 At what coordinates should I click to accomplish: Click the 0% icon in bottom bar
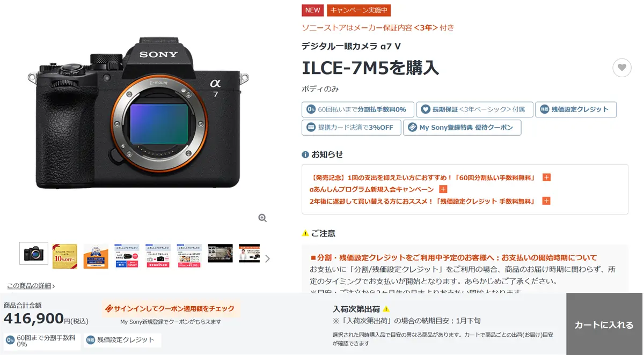[10, 340]
